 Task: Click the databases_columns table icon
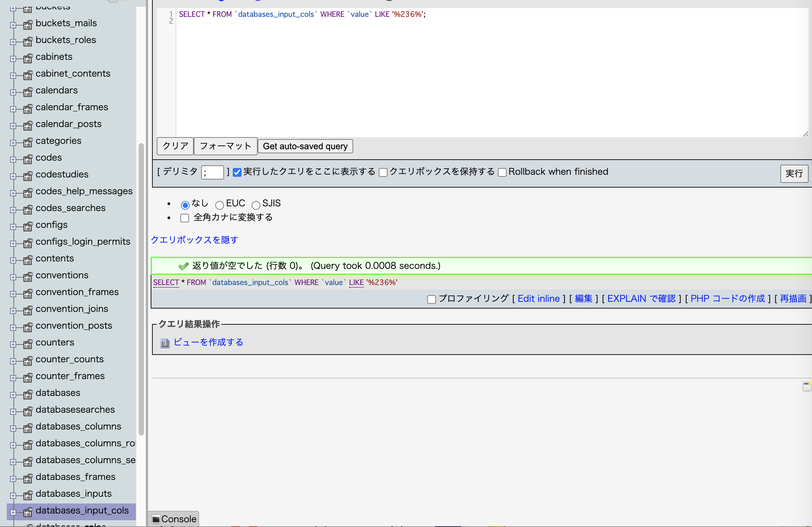coord(28,426)
